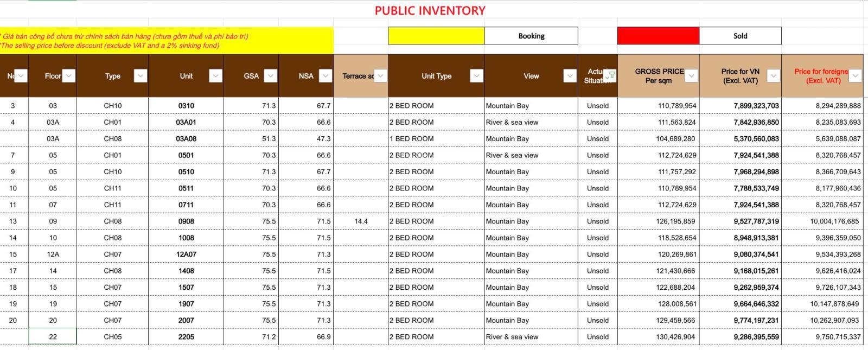Select foreigner price 10,004,176,685
This screenshot has height=350, width=868.
point(822,221)
